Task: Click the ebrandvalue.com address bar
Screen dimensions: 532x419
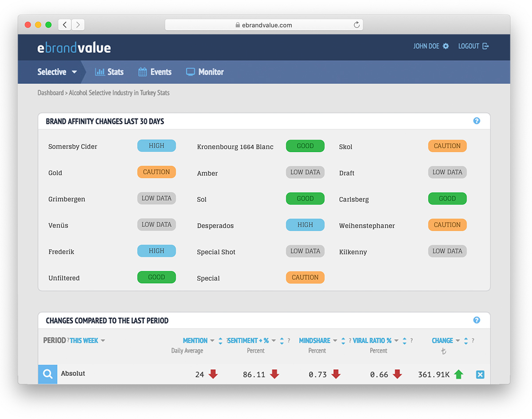Action: pyautogui.click(x=264, y=25)
